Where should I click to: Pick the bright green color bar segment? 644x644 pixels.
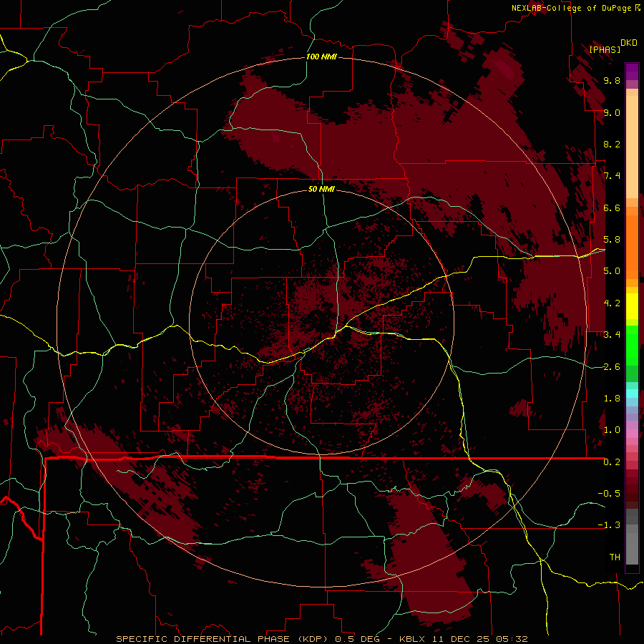point(632,345)
